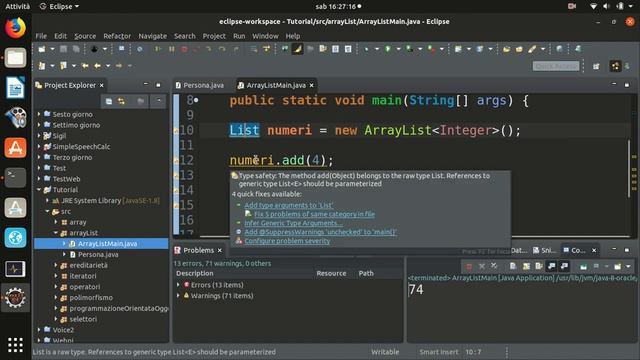Click the Debug (bug) toolbar icon

(367, 49)
